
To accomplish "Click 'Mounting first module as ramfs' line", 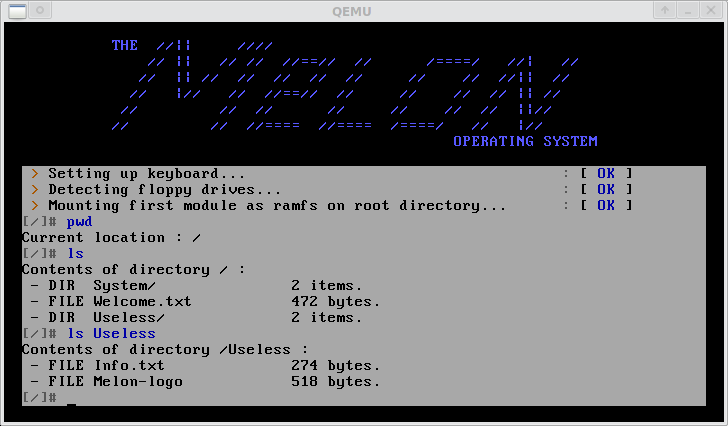I will click(x=277, y=206).
